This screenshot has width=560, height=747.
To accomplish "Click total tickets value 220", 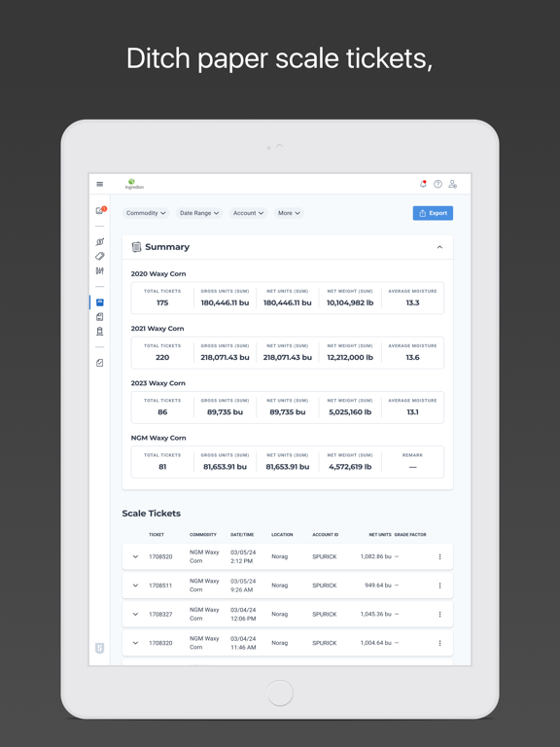I will [x=162, y=357].
